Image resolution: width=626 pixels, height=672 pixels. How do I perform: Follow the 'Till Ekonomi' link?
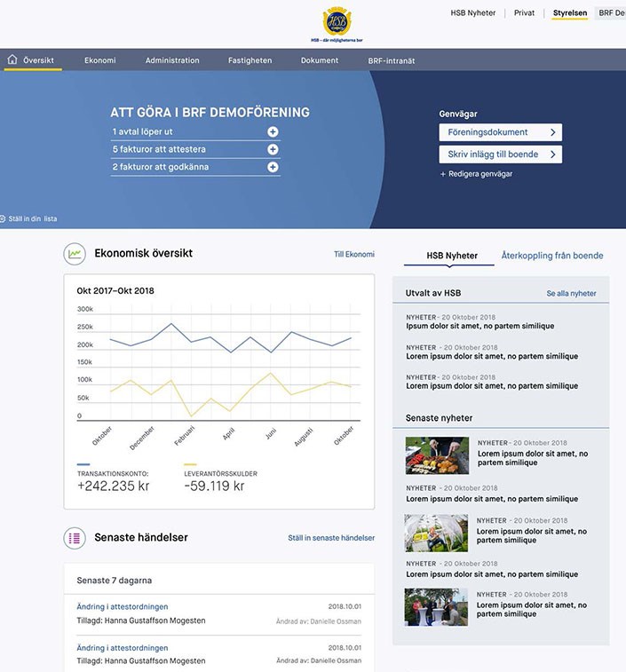click(353, 254)
